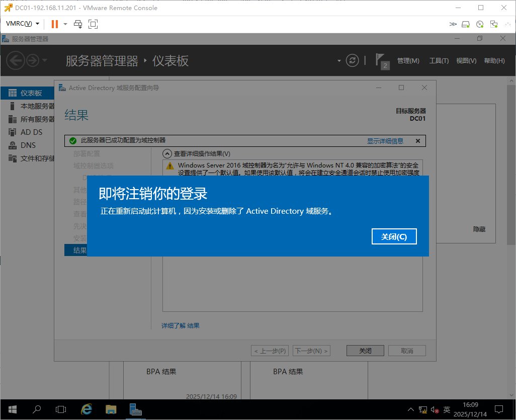Select the 部署配置 wizard step
This screenshot has height=420, width=516.
tap(87, 154)
